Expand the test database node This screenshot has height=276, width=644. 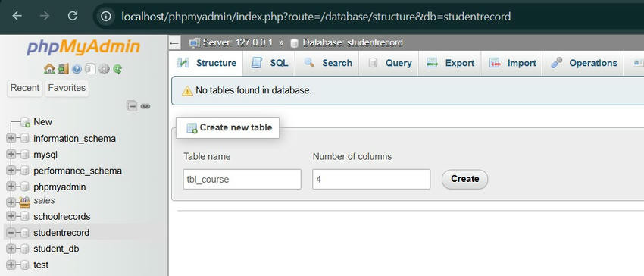pyautogui.click(x=11, y=265)
